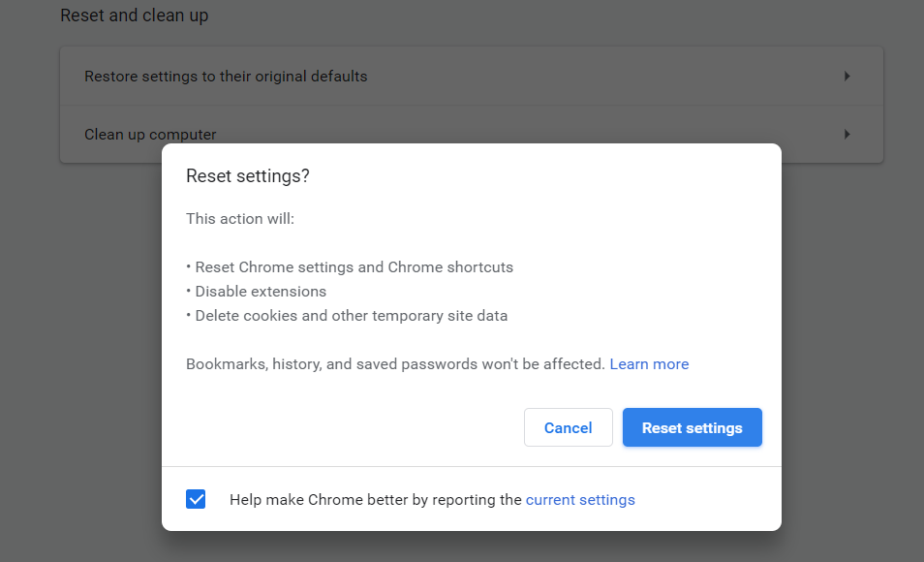924x562 pixels.
Task: Click the 'Bookmarks, history, and saved passwords' sentence
Action: click(395, 364)
